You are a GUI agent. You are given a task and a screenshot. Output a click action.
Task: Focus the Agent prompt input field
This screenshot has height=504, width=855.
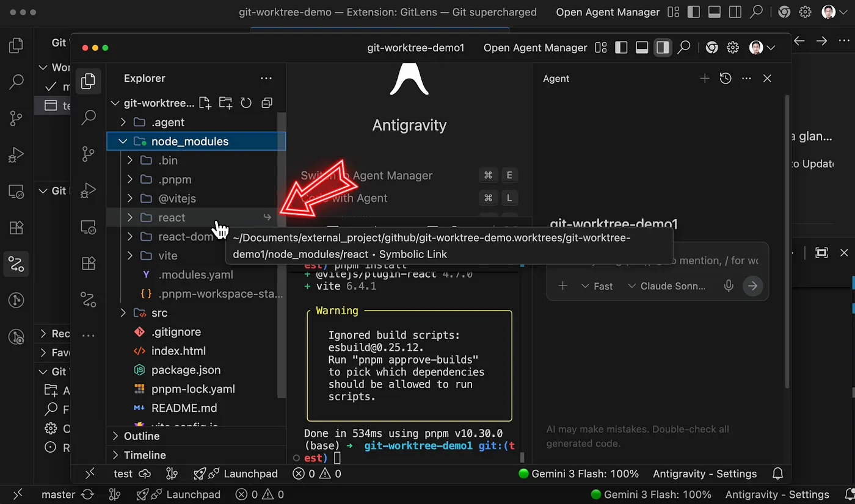click(x=657, y=261)
